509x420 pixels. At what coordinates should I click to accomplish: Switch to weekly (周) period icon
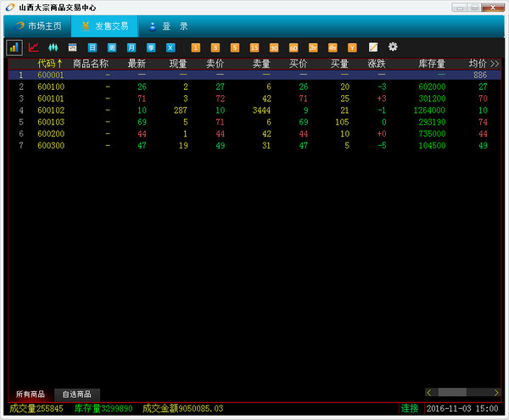(x=112, y=48)
